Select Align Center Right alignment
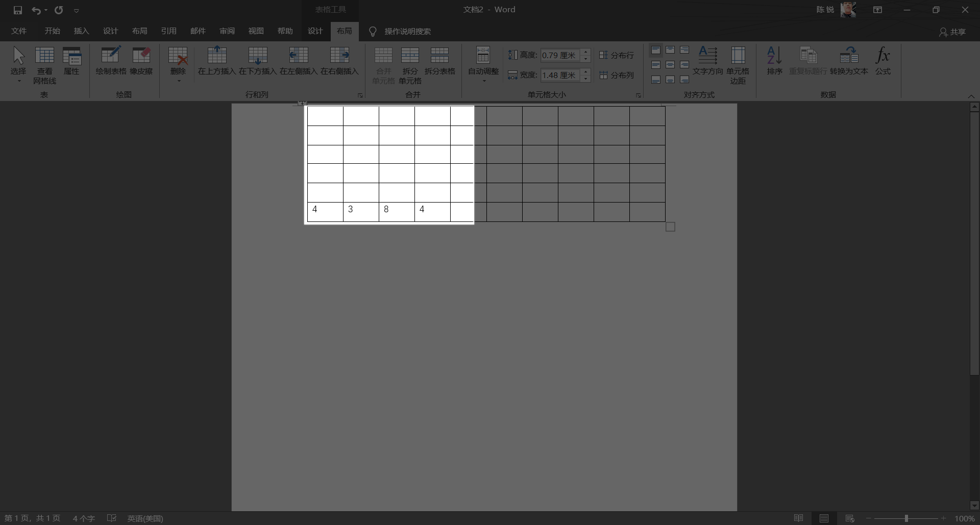980x525 pixels. (x=684, y=65)
